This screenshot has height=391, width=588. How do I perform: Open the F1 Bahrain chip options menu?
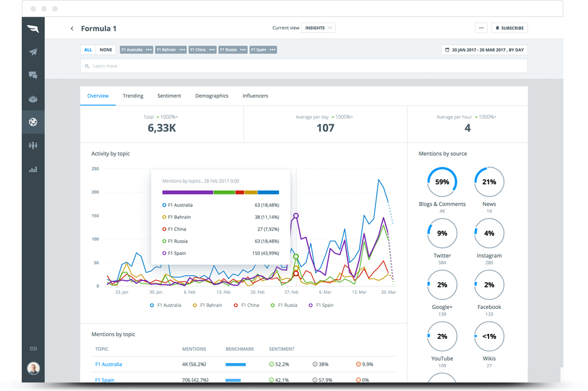[182, 50]
